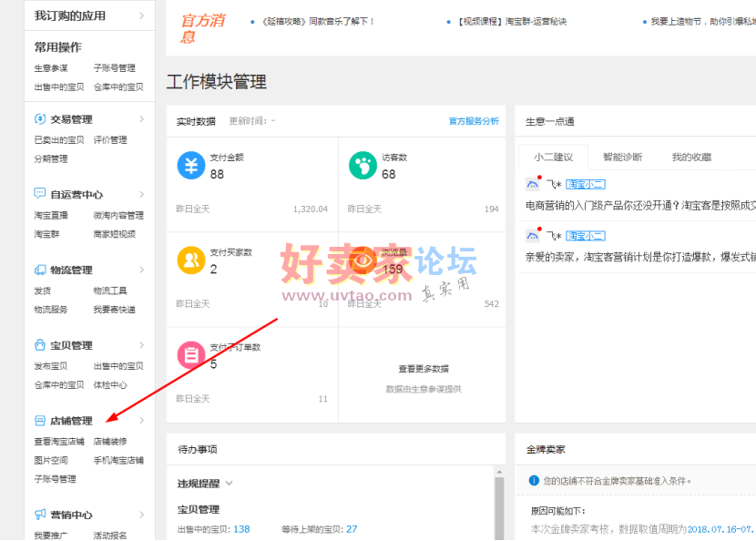The image size is (756, 541).
Task: Expand the 交易管理 section chevron
Action: [141, 119]
